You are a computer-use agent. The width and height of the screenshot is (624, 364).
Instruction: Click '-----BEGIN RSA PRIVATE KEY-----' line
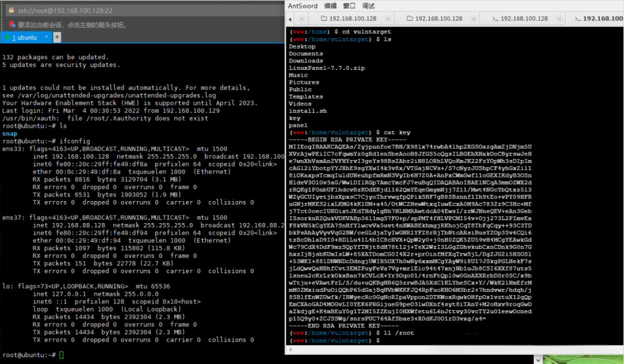click(x=347, y=140)
